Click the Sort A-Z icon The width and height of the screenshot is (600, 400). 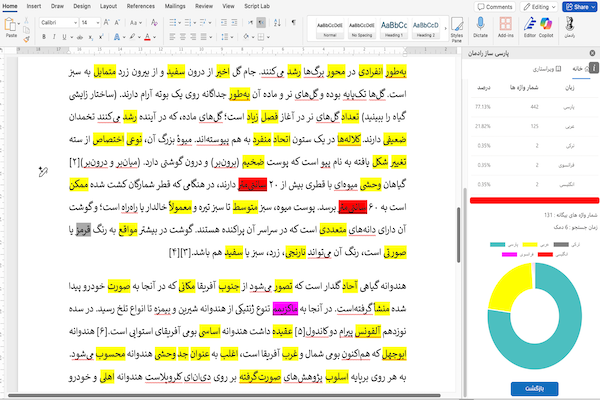coord(277,23)
